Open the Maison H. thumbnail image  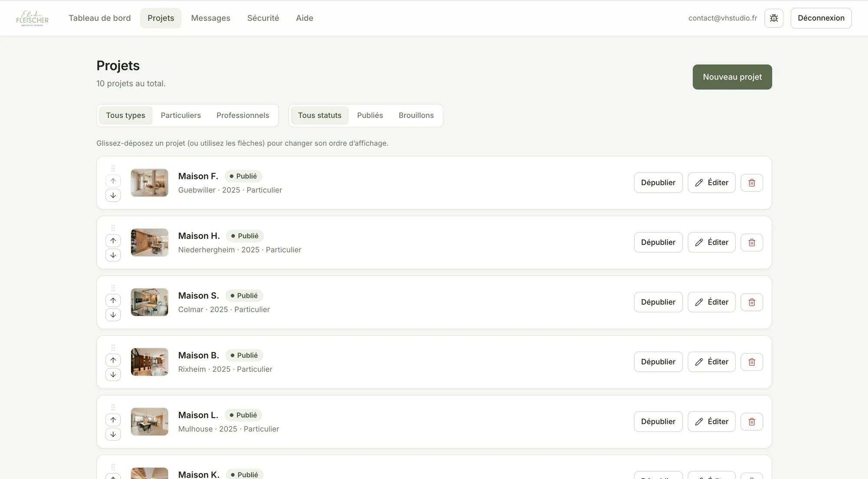(x=149, y=242)
